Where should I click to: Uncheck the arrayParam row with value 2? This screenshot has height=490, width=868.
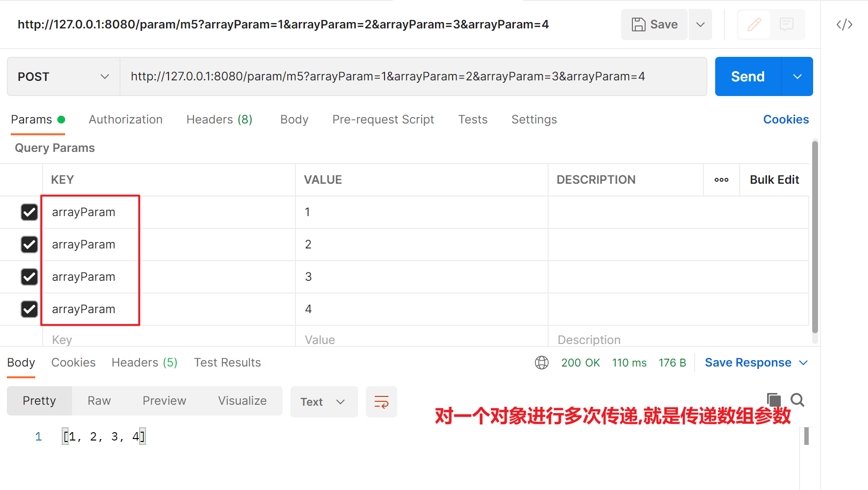pos(29,245)
